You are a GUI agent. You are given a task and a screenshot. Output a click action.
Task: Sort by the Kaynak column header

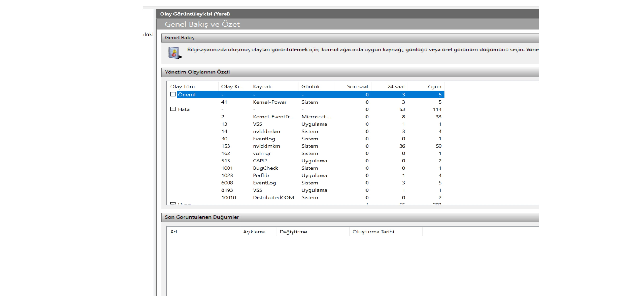tap(274, 87)
